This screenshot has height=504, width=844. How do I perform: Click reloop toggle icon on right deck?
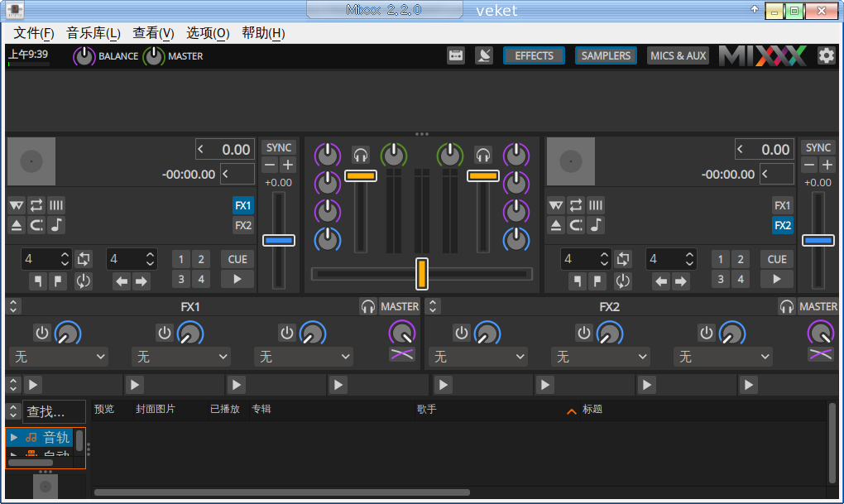coord(623,281)
